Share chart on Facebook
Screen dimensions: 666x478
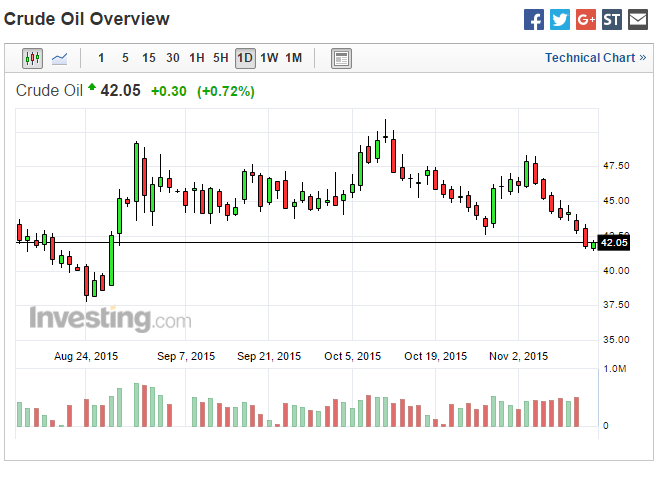(x=533, y=20)
